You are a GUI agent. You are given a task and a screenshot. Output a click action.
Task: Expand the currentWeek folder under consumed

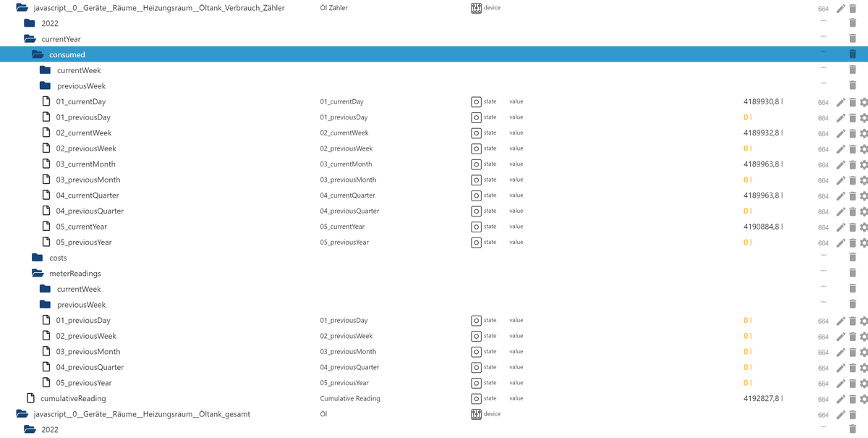click(x=45, y=70)
